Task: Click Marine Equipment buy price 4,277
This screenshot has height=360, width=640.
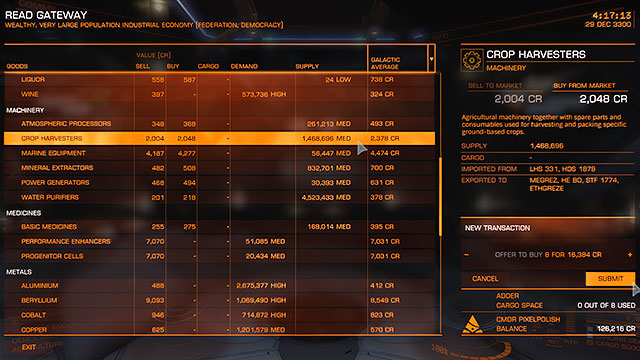Action: pyautogui.click(x=186, y=153)
